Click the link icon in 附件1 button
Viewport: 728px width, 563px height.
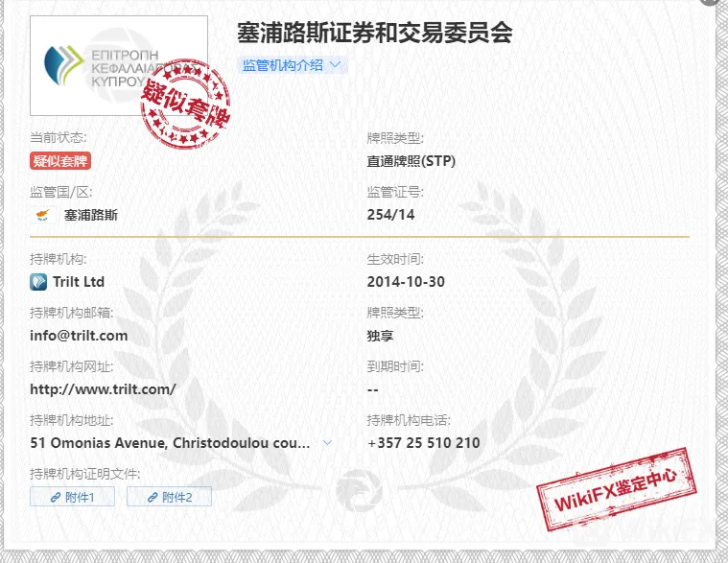coord(56,497)
